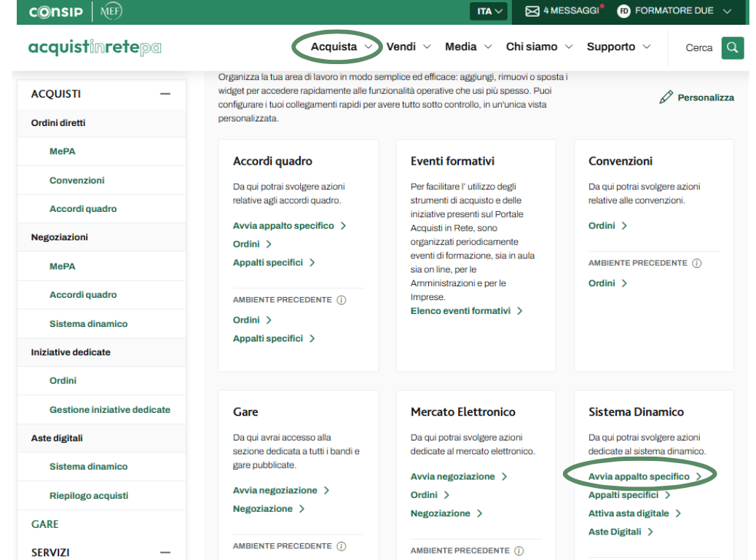Open the Acquista navigation menu
This screenshot has width=756, height=560.
(x=342, y=47)
